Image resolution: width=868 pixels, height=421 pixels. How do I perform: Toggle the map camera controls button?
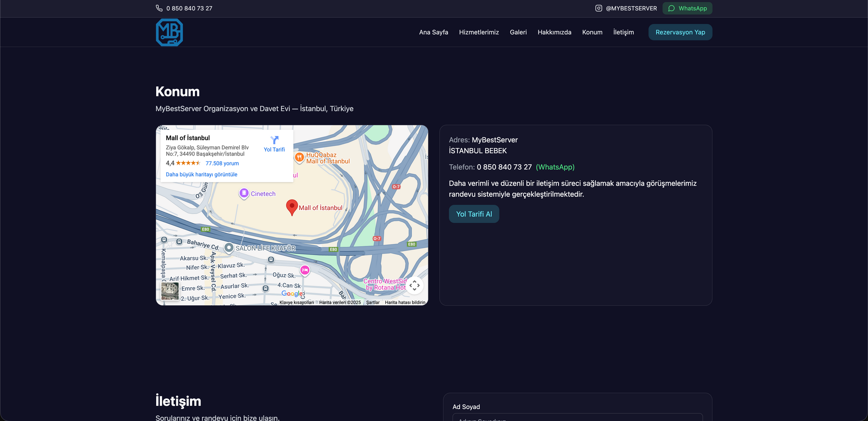tap(414, 285)
